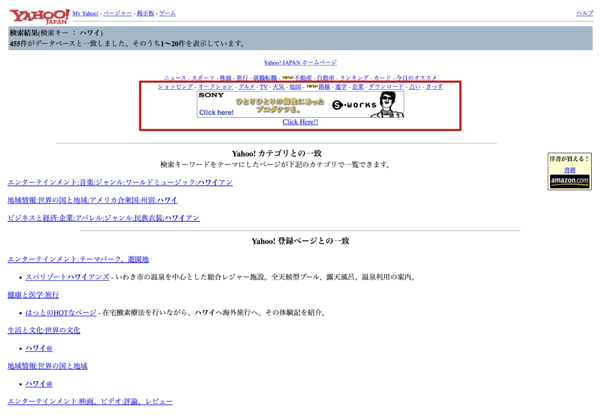Open the 書籍 link in Amazon box
Viewport: 600px width, 419px height.
(x=570, y=170)
